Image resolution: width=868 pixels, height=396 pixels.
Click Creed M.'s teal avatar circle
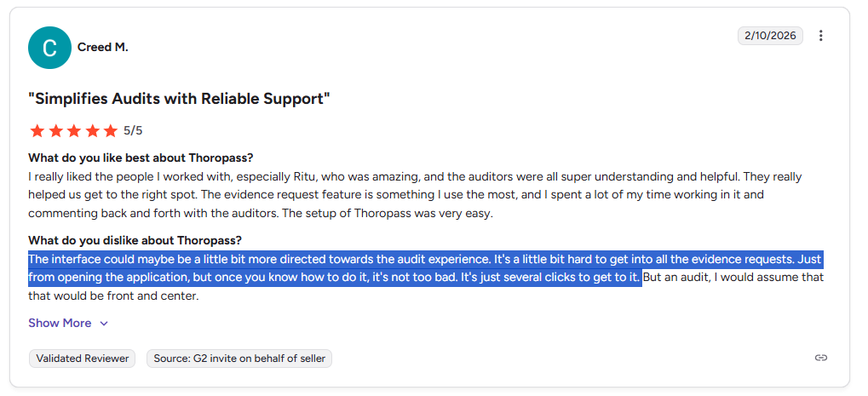(49, 48)
